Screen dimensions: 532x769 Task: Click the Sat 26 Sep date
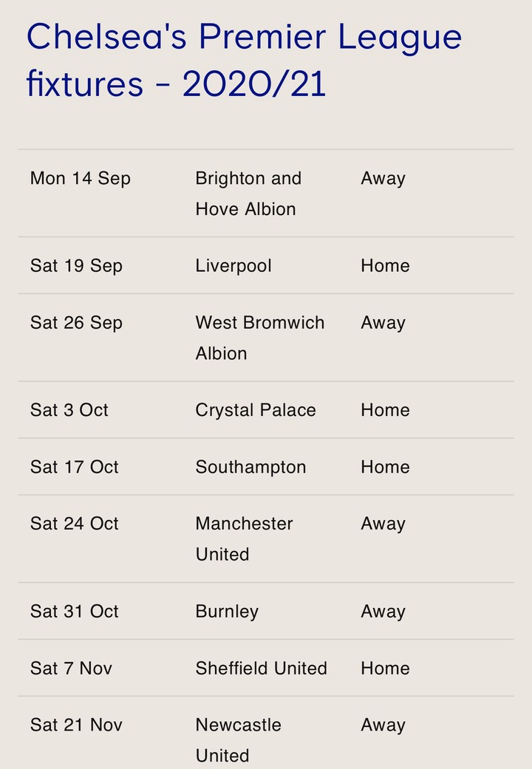click(x=76, y=323)
